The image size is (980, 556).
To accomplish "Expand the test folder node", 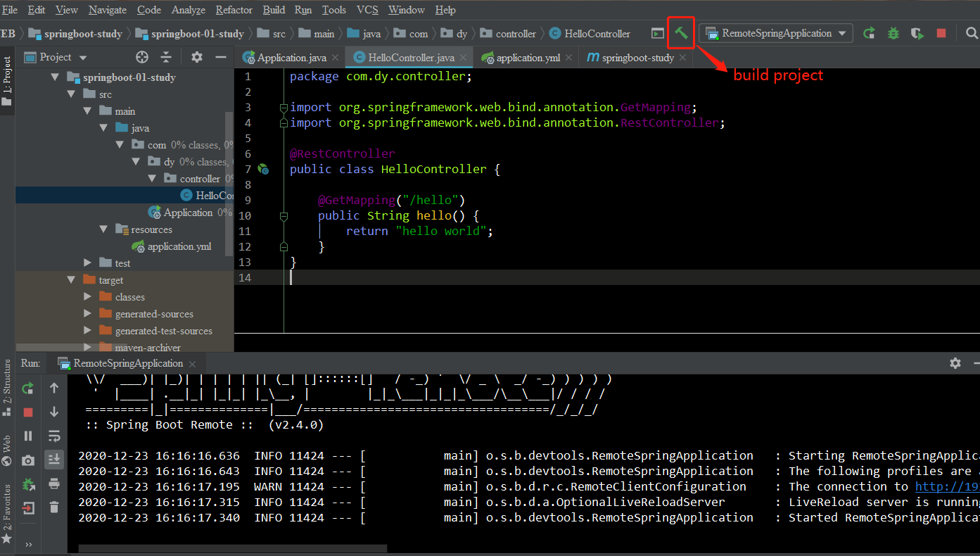I will pos(87,263).
